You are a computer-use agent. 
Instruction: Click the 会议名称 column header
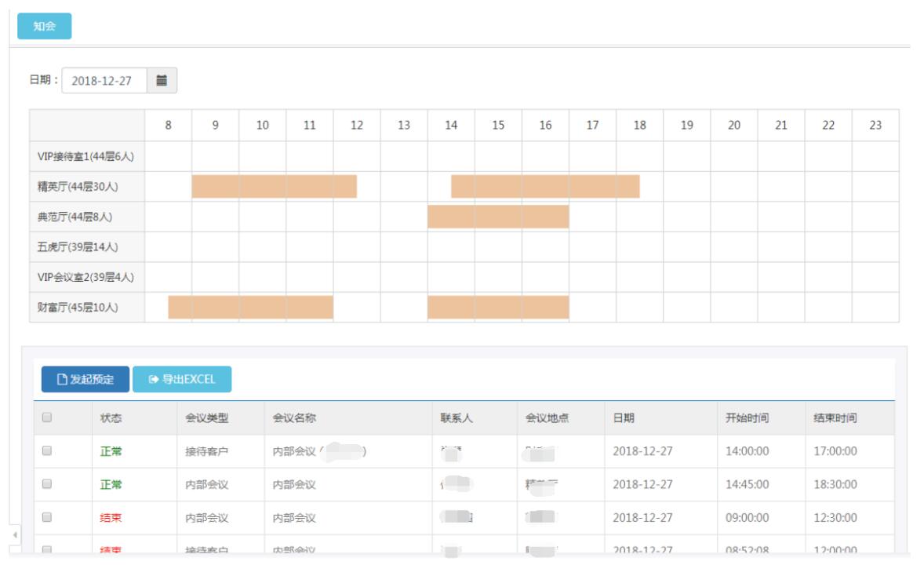294,418
